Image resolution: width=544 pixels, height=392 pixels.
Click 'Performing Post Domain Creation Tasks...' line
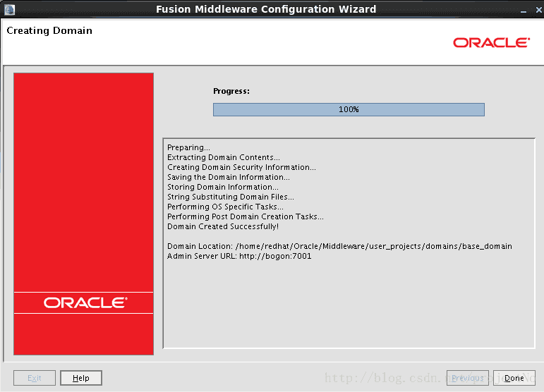[x=246, y=216]
